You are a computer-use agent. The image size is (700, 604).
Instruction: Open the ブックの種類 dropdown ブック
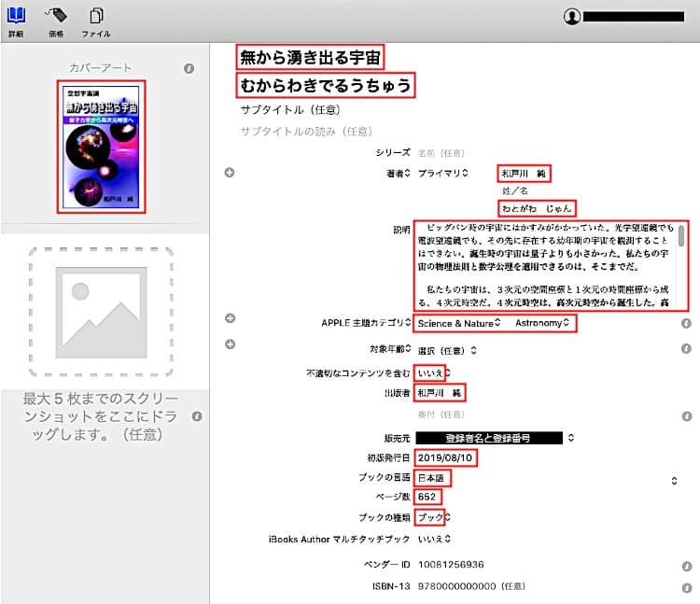(x=433, y=517)
